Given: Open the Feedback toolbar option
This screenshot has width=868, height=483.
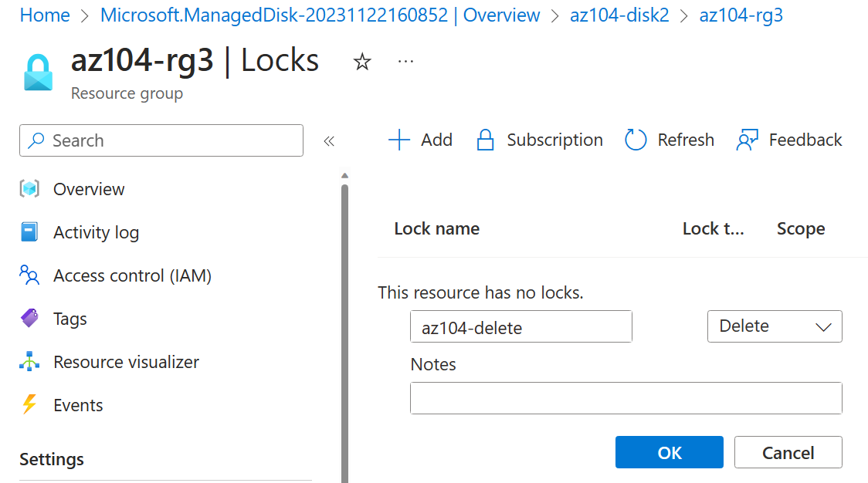Looking at the screenshot, I should (x=789, y=140).
